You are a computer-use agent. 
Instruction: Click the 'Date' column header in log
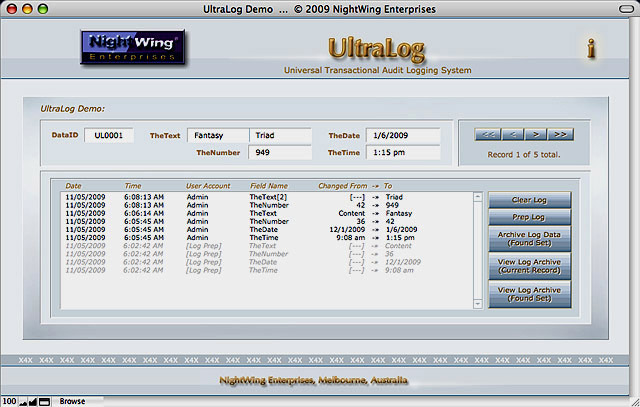(x=73, y=186)
